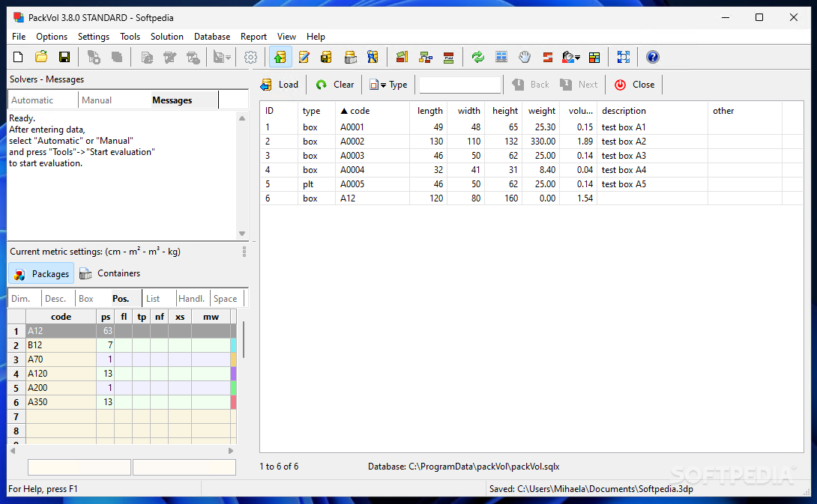Open the paint bucket dropdown arrow

coord(578,58)
